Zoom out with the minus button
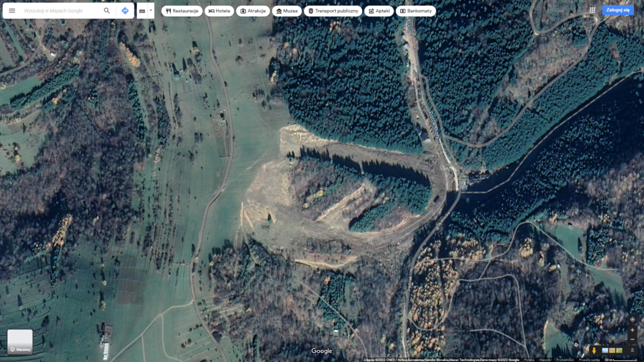This screenshot has width=644, height=362. tap(632, 340)
